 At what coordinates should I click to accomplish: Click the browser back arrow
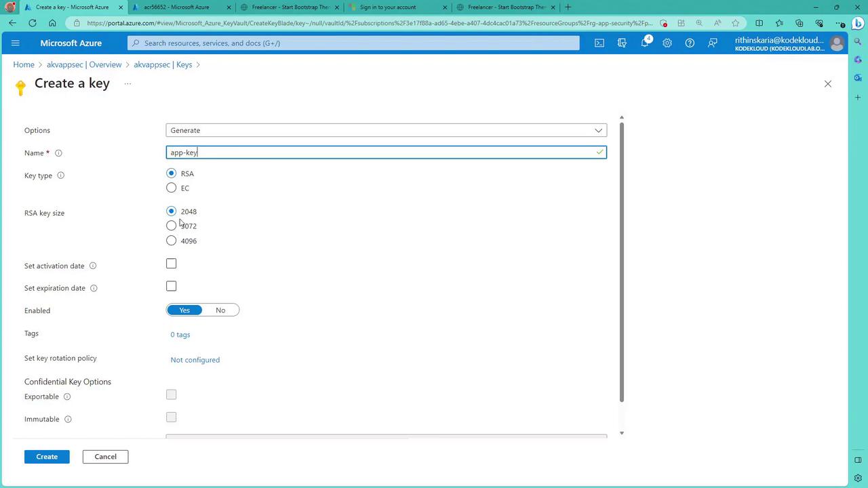pyautogui.click(x=13, y=23)
